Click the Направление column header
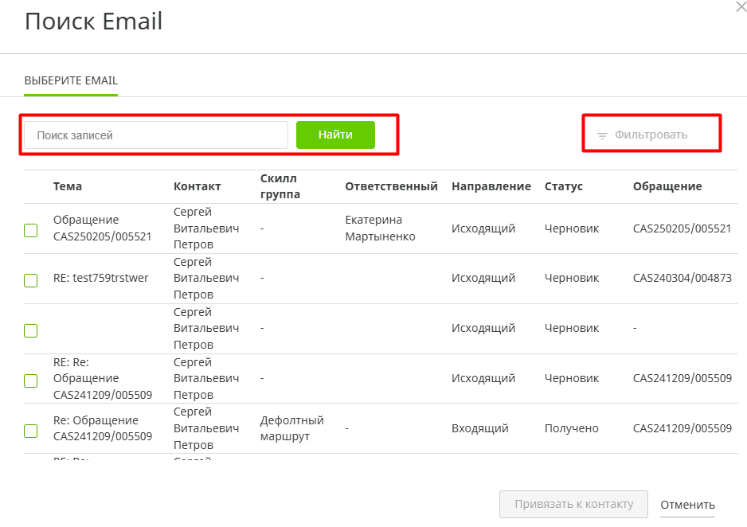Image resolution: width=747 pixels, height=527 pixels. tap(490, 186)
